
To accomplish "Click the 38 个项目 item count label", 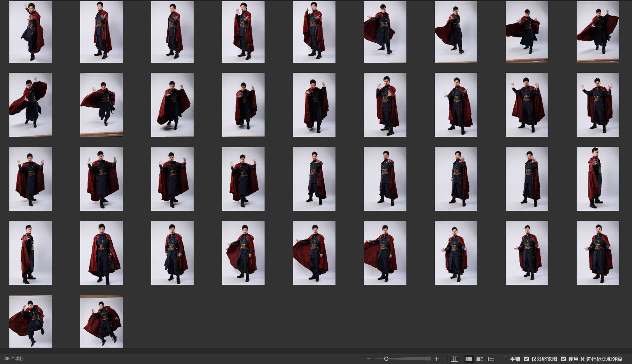I will click(14, 359).
